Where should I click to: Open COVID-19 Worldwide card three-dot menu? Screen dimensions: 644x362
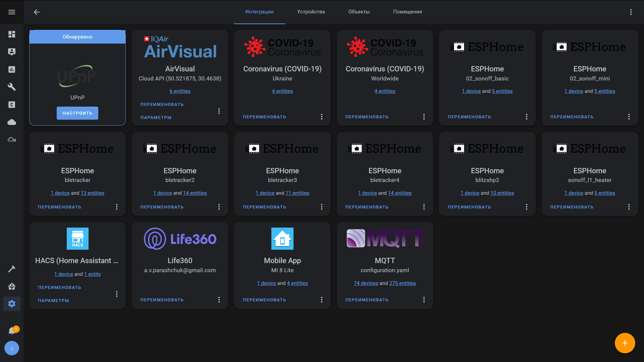click(424, 117)
